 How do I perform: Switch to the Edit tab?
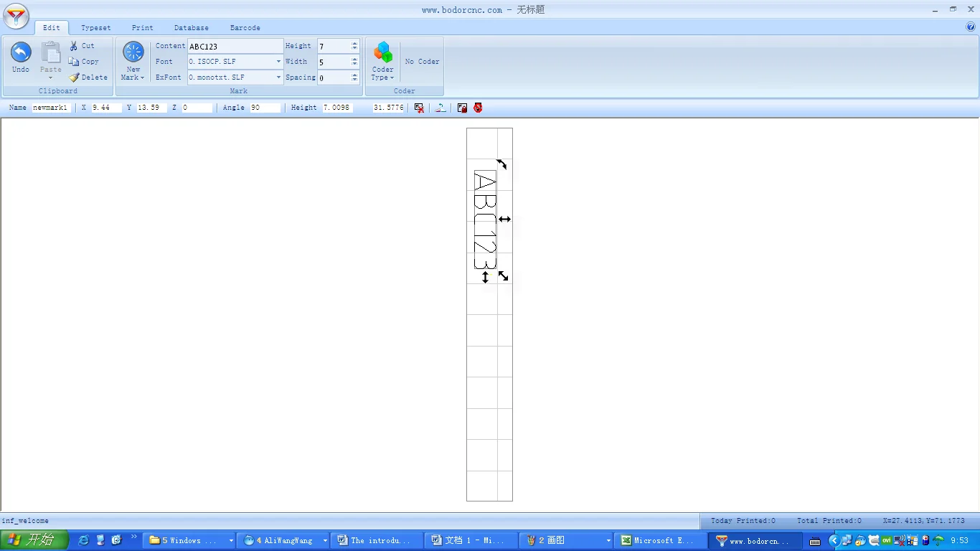coord(52,28)
